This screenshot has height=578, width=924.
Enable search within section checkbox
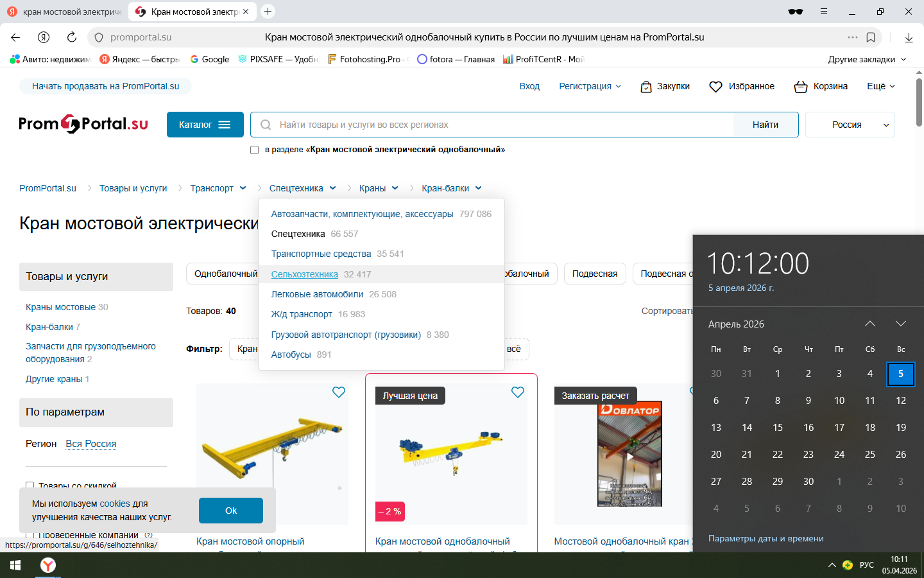click(254, 150)
